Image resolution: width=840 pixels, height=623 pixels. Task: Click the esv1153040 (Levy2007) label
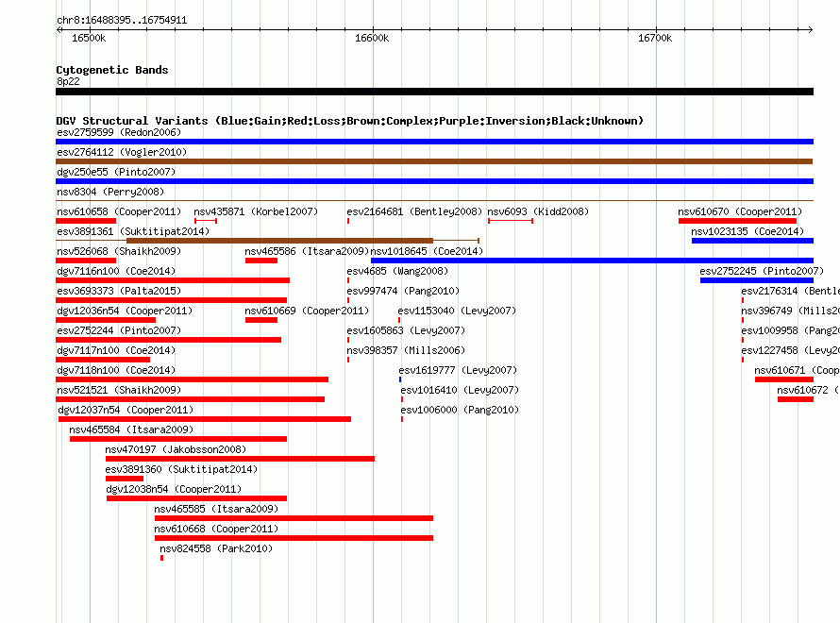[457, 311]
